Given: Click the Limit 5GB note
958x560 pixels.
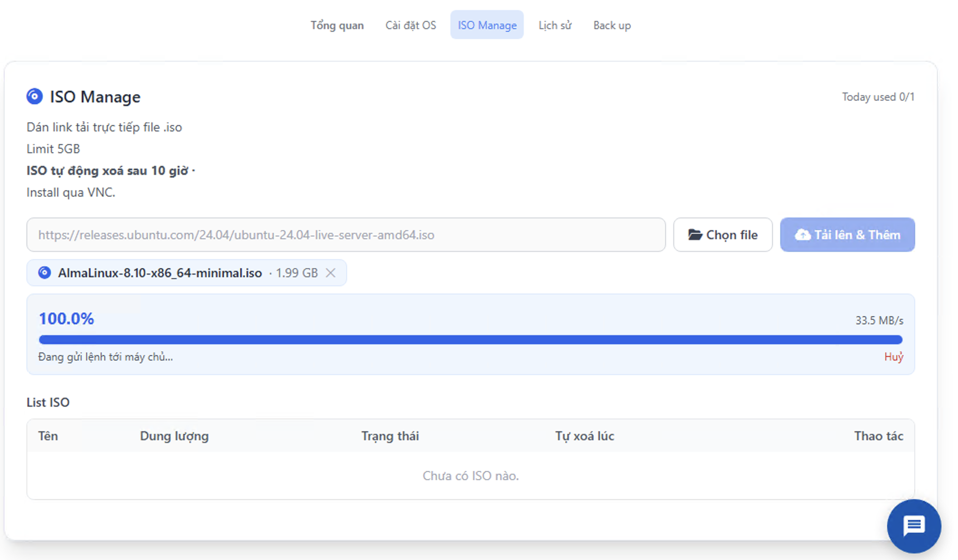Looking at the screenshot, I should (x=53, y=149).
